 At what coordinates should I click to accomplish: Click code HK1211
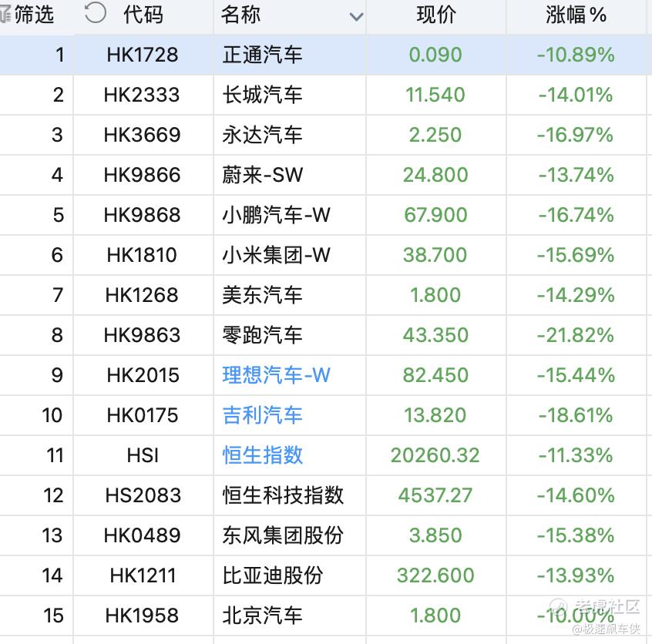(143, 575)
